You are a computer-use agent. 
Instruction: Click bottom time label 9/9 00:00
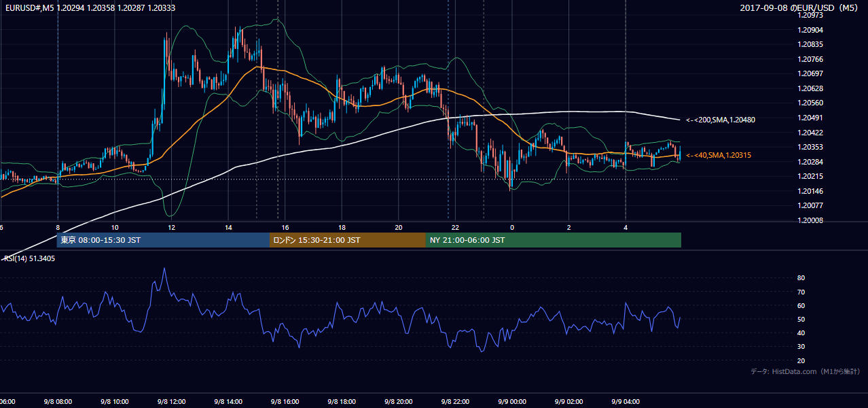click(512, 402)
